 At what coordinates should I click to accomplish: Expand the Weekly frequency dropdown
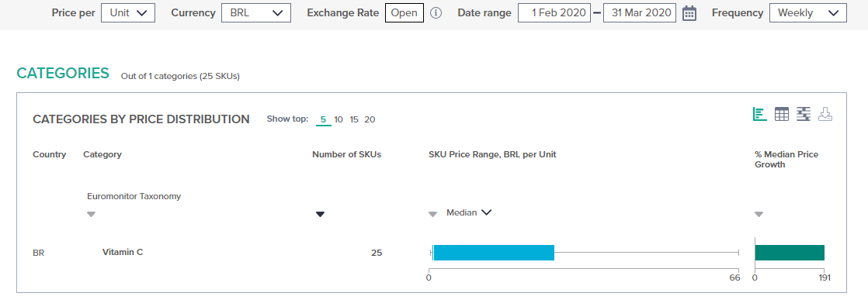[x=807, y=12]
